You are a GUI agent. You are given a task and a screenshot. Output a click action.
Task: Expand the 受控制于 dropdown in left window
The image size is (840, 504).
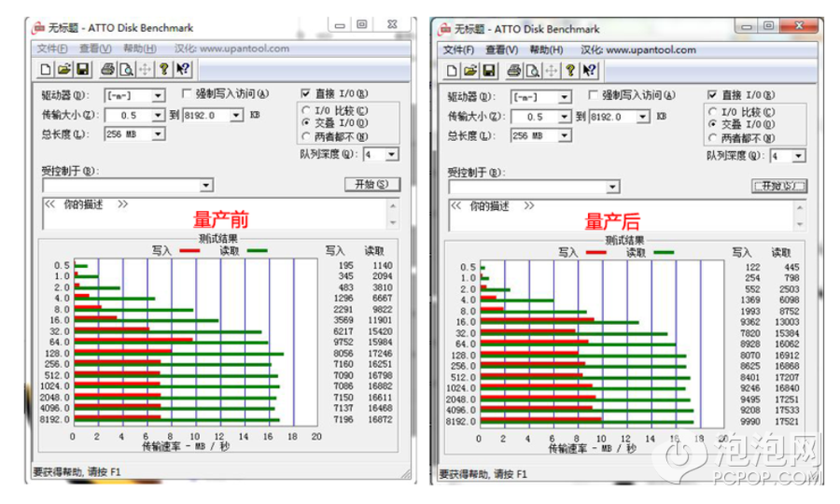pyautogui.click(x=207, y=186)
